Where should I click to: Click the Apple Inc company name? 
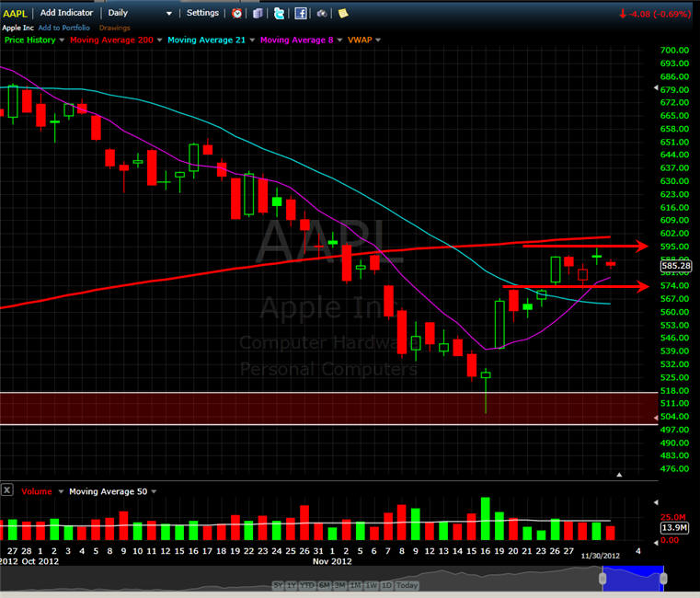coord(17,28)
